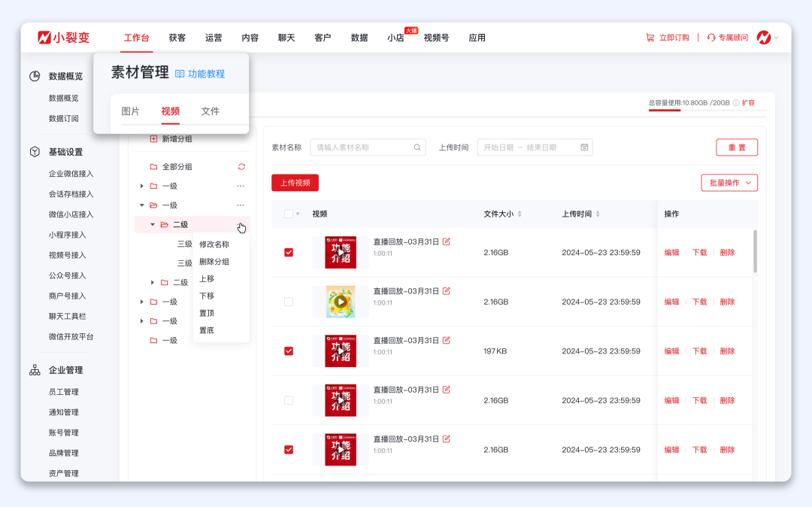
Task: Click the 重置 button
Action: (x=736, y=147)
